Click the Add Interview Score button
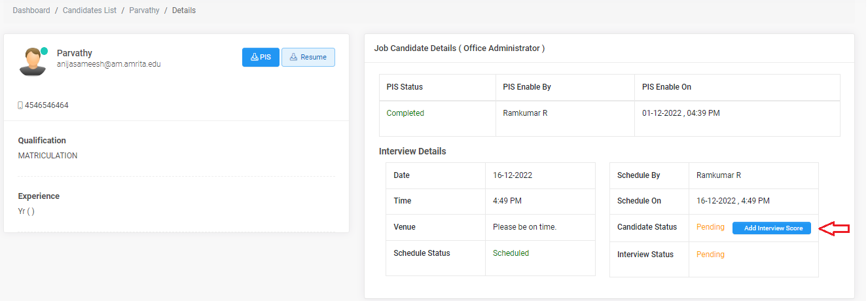Image resolution: width=868 pixels, height=301 pixels. pos(772,228)
